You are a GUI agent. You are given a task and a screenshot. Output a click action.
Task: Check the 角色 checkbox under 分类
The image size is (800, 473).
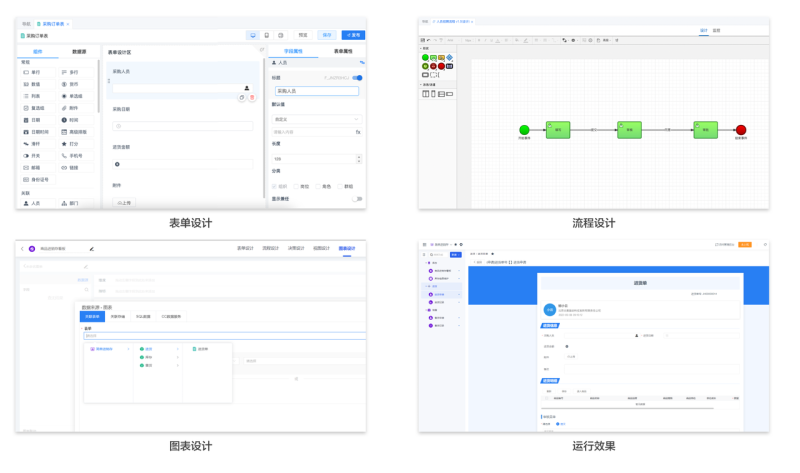(318, 186)
